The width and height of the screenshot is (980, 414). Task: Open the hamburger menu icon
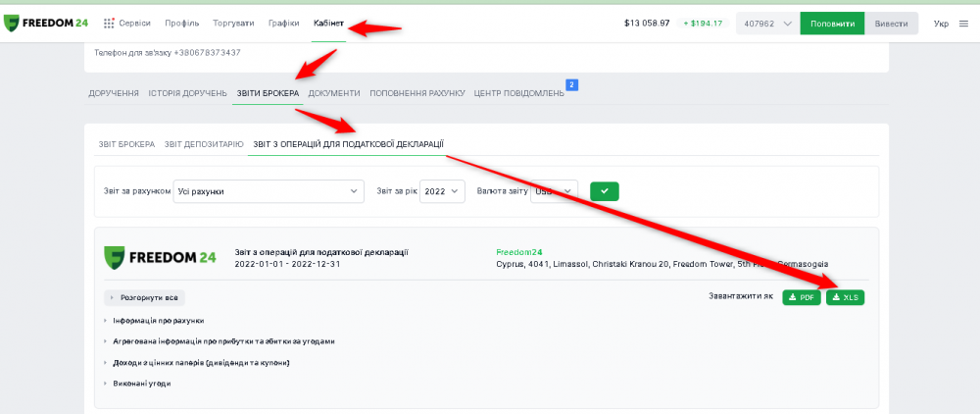pos(963,24)
